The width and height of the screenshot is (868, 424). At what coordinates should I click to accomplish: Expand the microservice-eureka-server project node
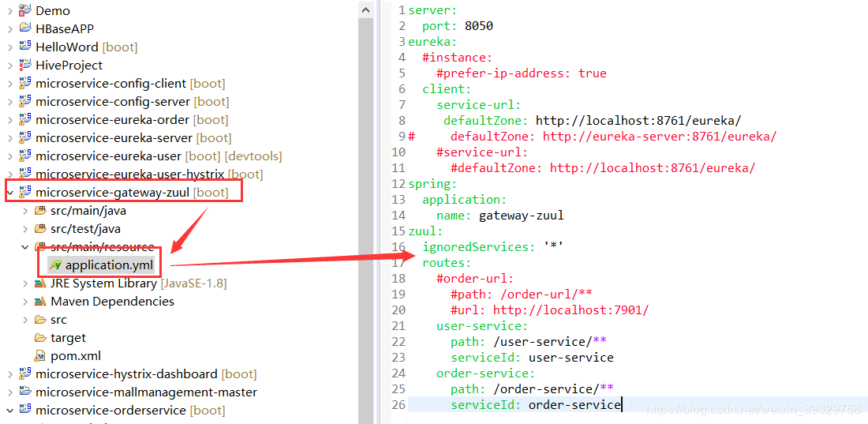(10, 137)
